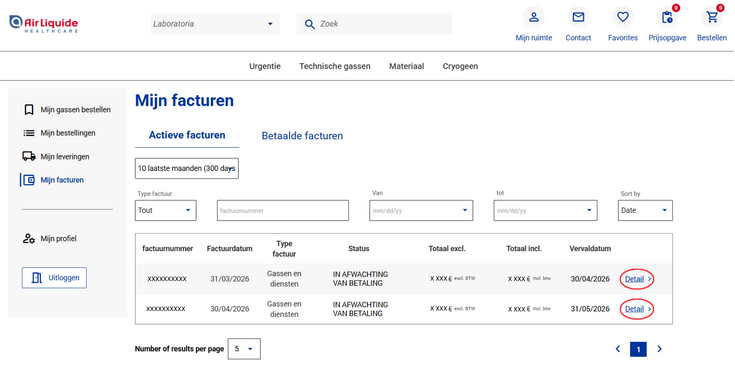The image size is (735, 368).
Task: Open the Materiaal menu
Action: 406,66
